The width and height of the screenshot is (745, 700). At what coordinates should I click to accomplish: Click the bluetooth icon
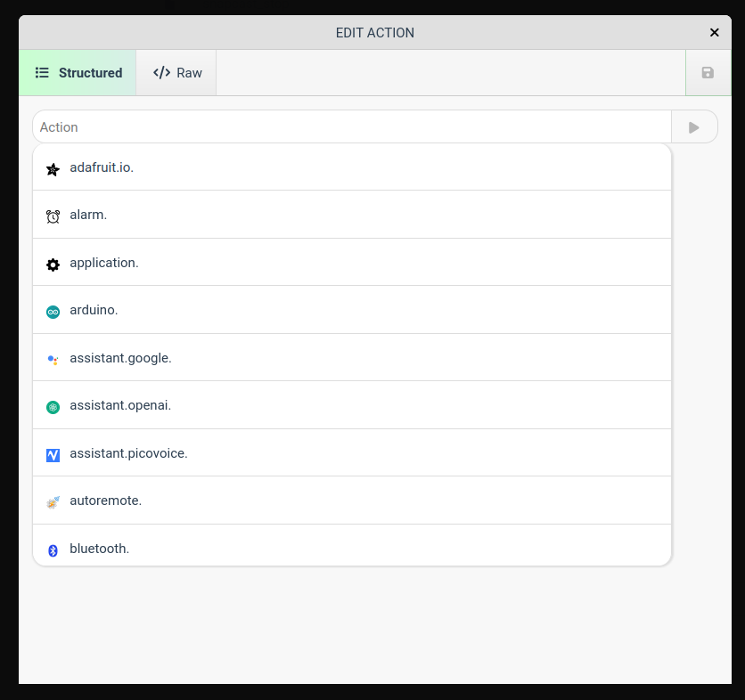tap(53, 549)
